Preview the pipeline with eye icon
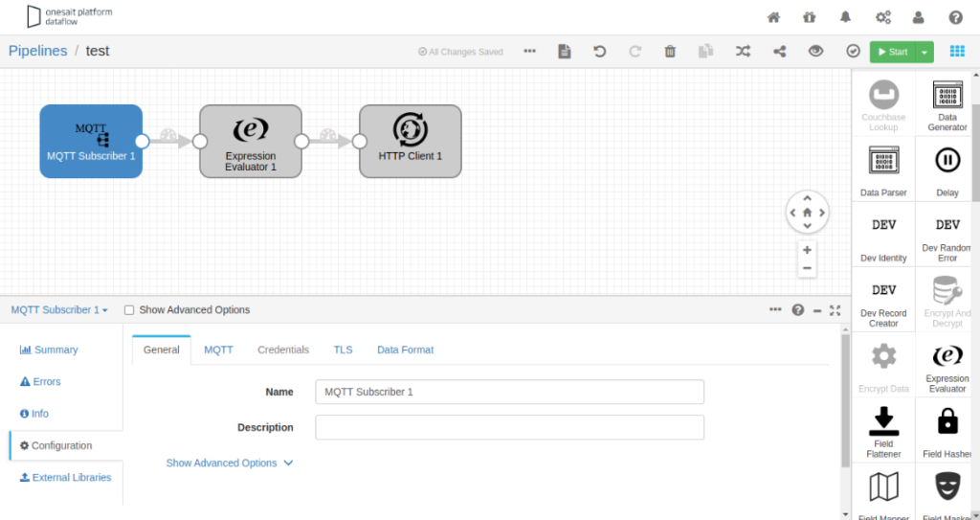This screenshot has width=980, height=520. tap(815, 52)
